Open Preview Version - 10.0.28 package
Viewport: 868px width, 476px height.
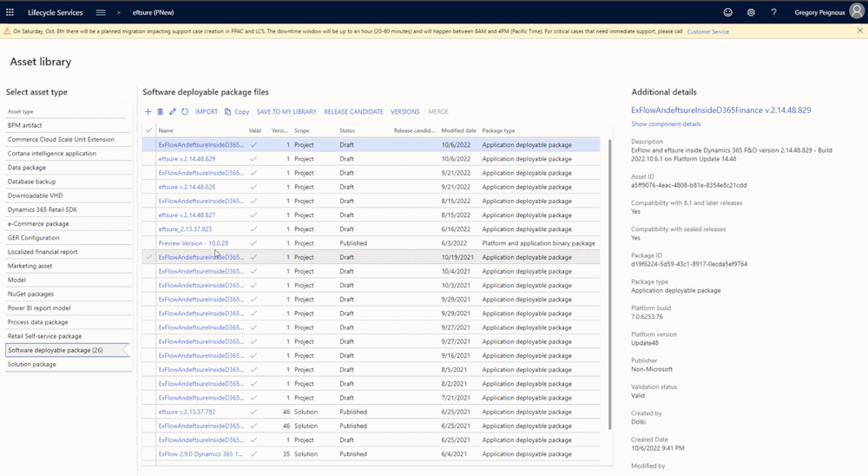click(x=194, y=243)
